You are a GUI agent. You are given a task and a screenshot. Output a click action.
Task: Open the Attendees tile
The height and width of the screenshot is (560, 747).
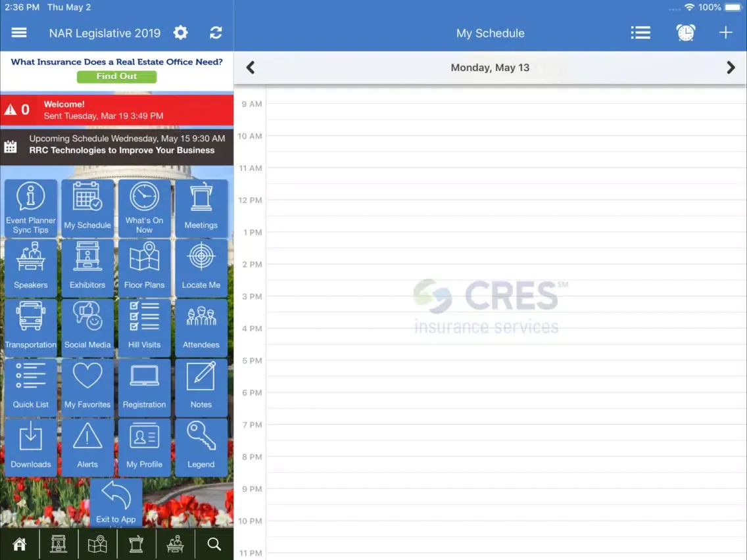point(201,328)
